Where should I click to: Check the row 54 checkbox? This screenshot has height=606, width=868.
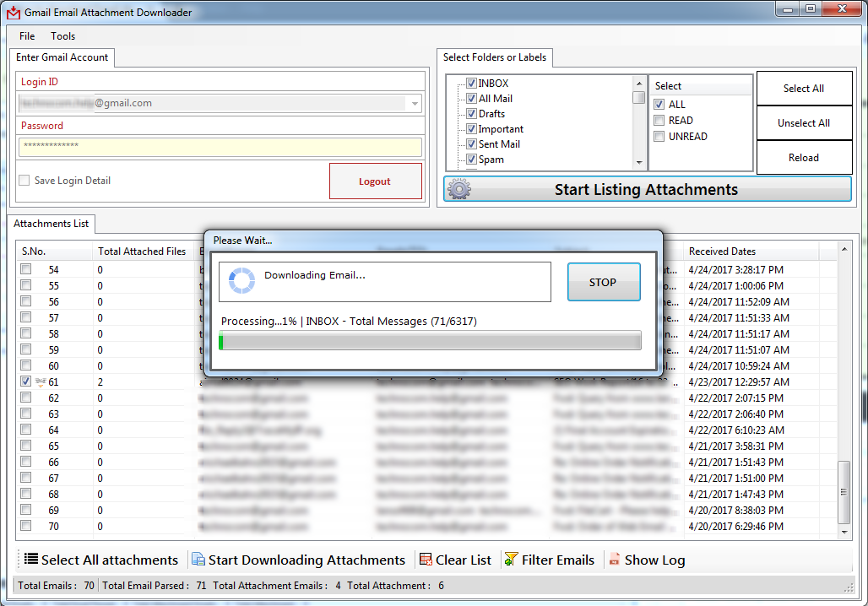[25, 269]
